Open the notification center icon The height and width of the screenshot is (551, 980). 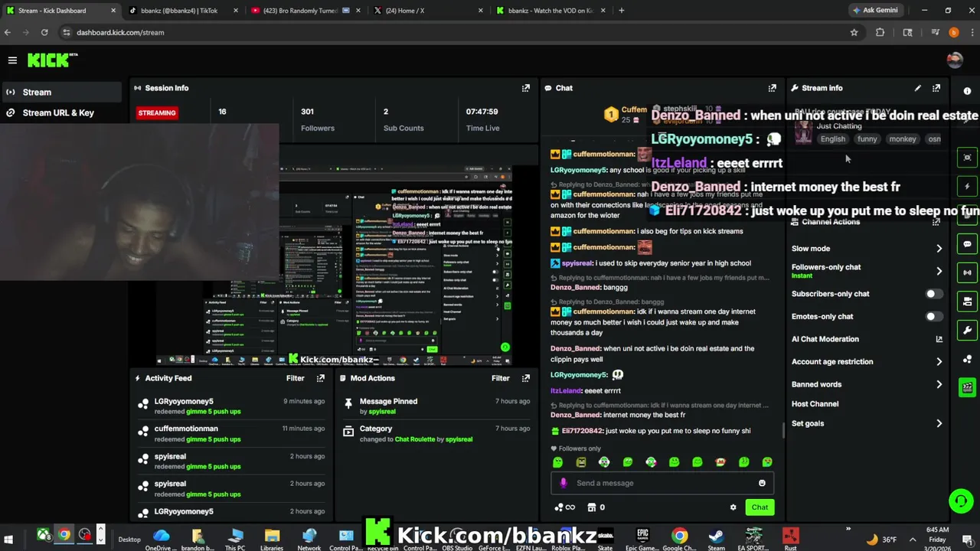[x=969, y=540]
